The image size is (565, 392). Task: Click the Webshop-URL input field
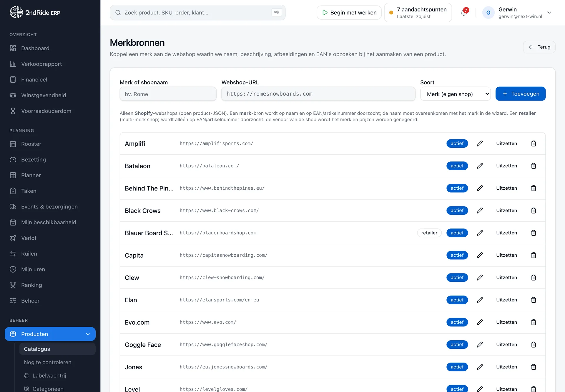(318, 94)
